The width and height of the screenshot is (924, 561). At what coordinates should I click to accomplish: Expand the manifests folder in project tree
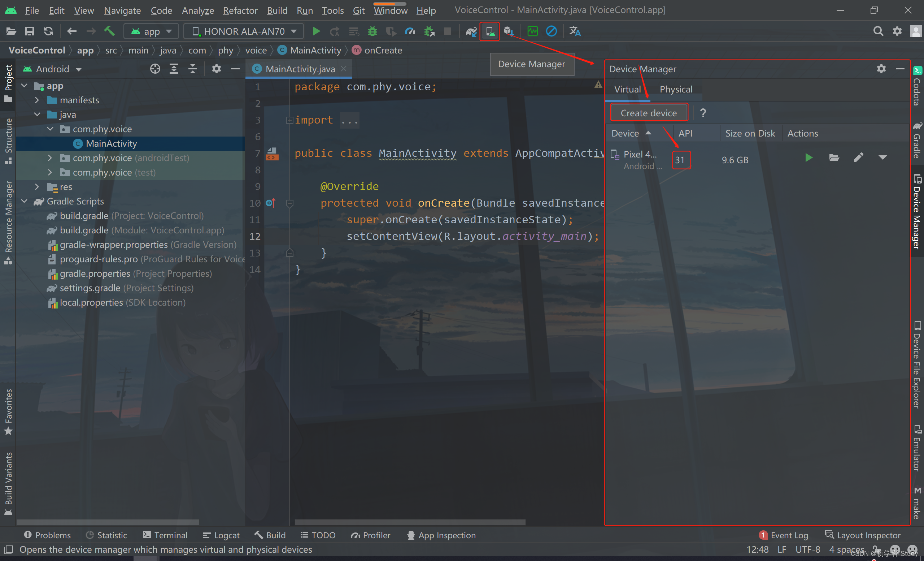(x=38, y=100)
